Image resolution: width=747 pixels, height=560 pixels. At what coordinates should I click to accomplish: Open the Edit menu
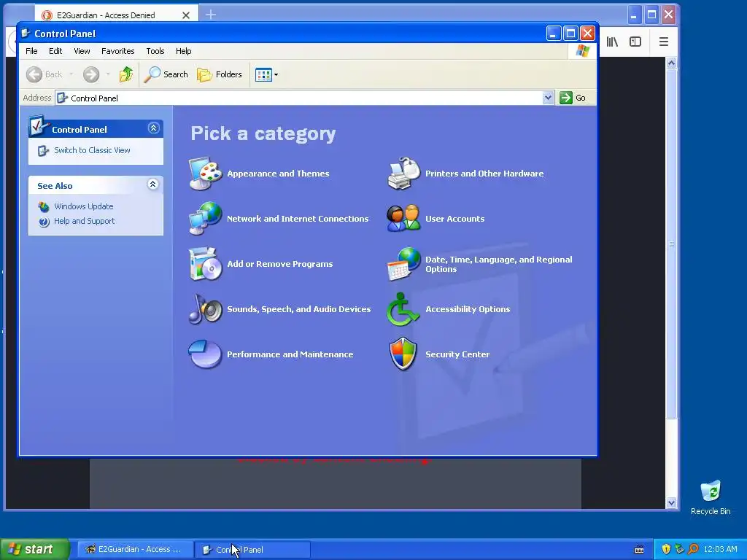[55, 51]
